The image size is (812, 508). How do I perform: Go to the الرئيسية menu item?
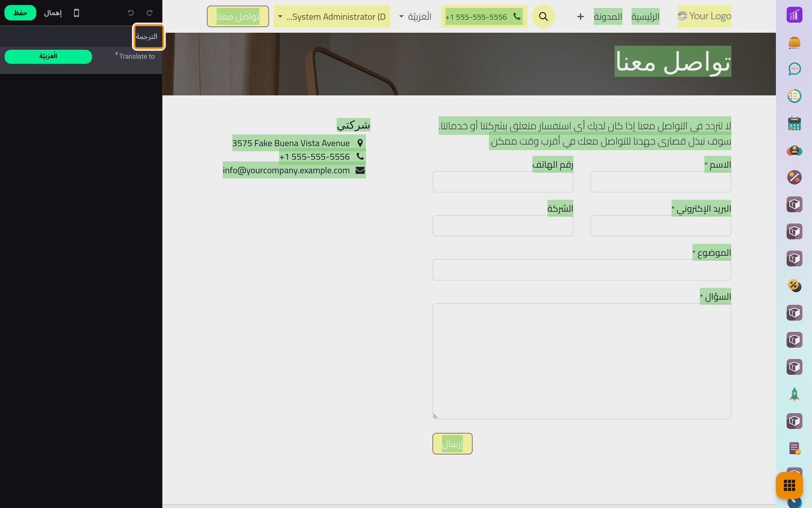(645, 17)
